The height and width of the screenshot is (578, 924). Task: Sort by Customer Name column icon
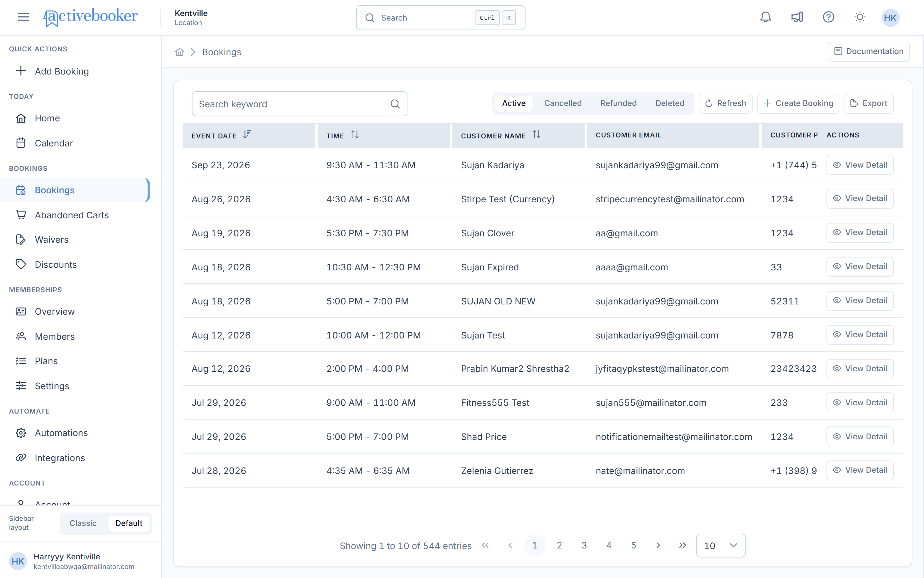click(536, 135)
